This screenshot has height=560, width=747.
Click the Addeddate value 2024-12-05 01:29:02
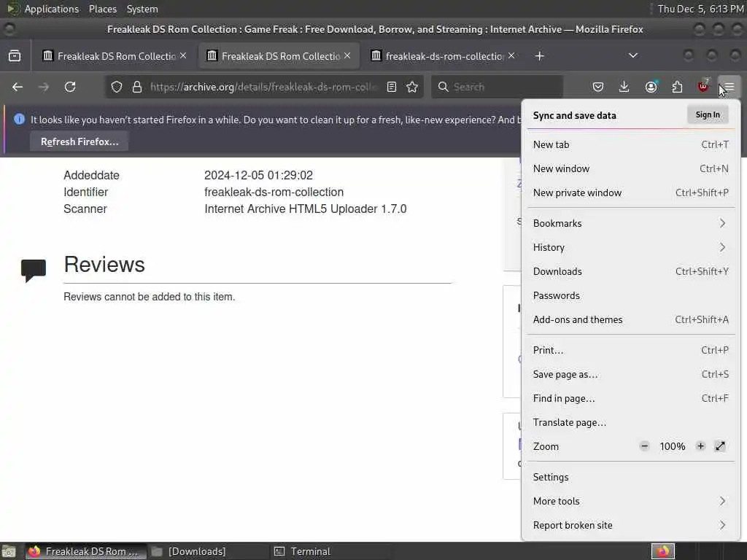tap(259, 176)
